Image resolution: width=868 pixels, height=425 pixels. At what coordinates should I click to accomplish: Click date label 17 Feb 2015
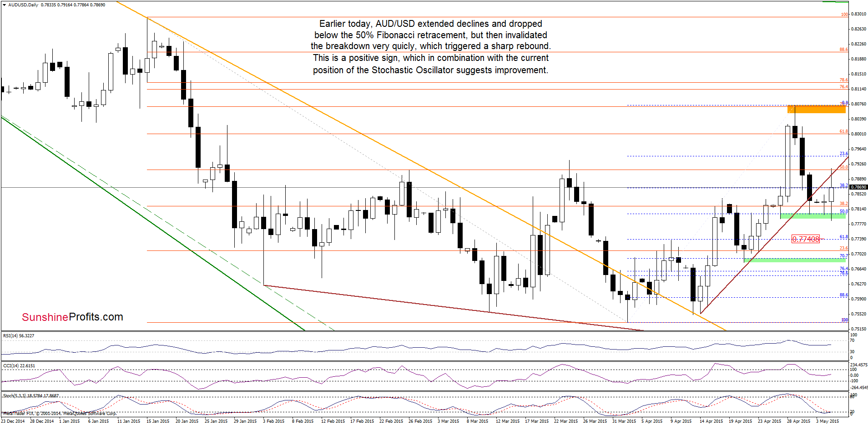(362, 421)
